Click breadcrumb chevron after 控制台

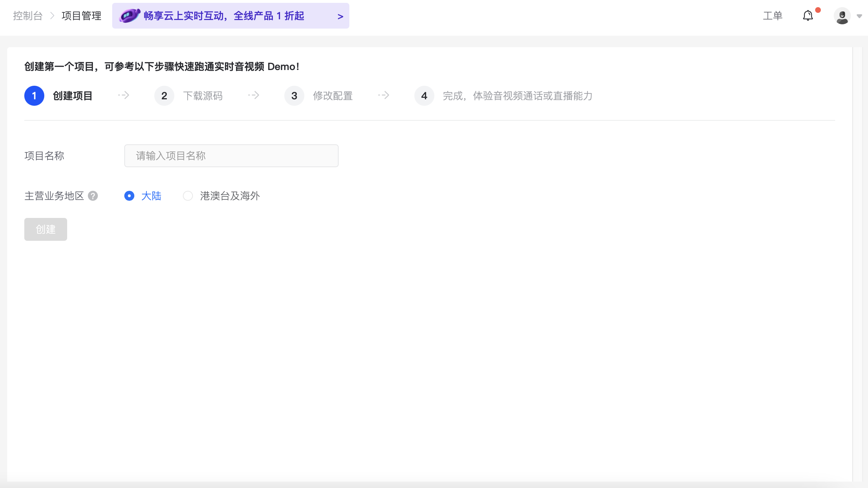click(52, 16)
